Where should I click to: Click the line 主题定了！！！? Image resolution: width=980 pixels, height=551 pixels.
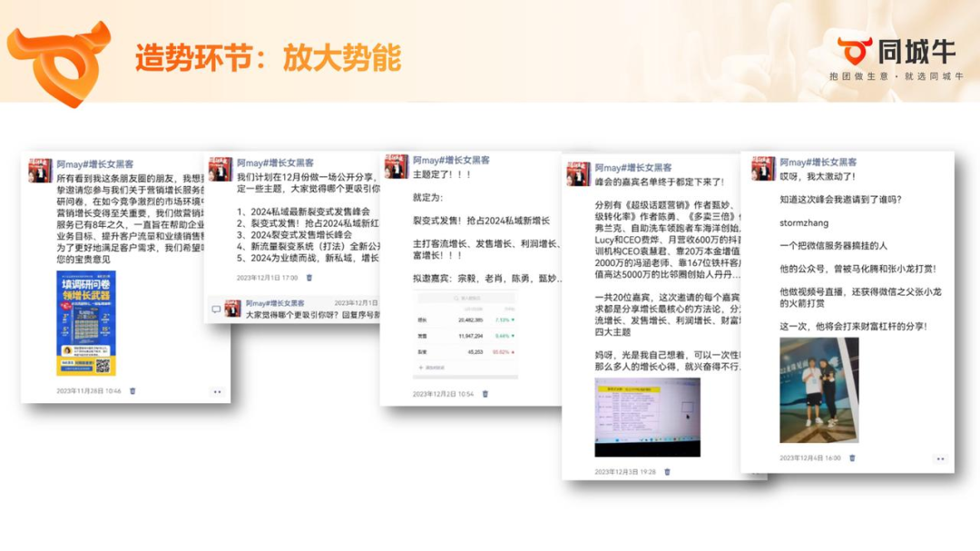(442, 174)
